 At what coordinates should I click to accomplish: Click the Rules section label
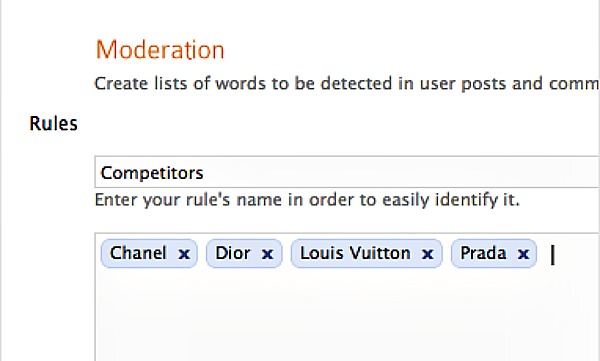[x=54, y=124]
